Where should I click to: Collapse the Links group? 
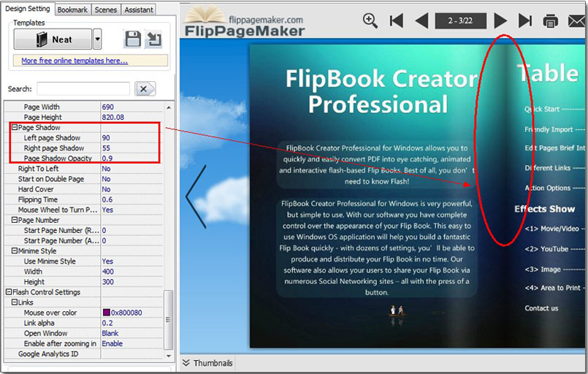[x=15, y=302]
